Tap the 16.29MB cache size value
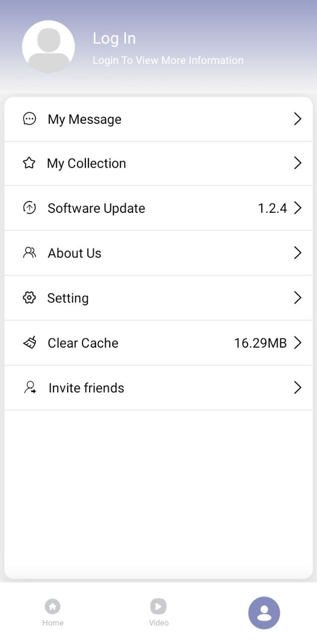Viewport: 317px width, 644px height. tap(260, 343)
